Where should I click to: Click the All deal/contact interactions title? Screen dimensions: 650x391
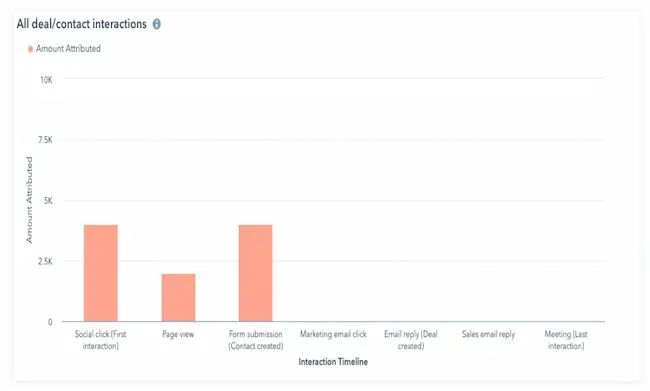pos(82,24)
